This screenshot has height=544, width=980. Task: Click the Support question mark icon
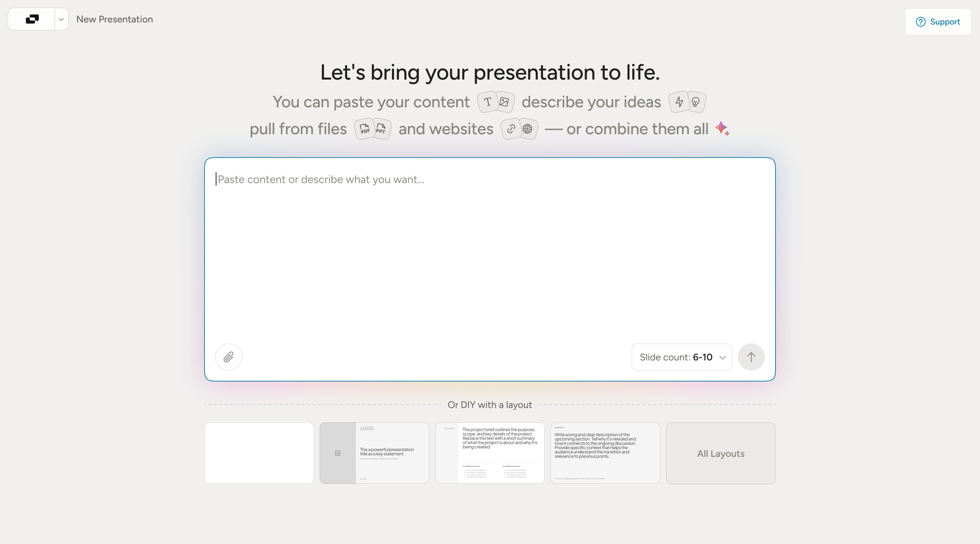[x=921, y=22]
